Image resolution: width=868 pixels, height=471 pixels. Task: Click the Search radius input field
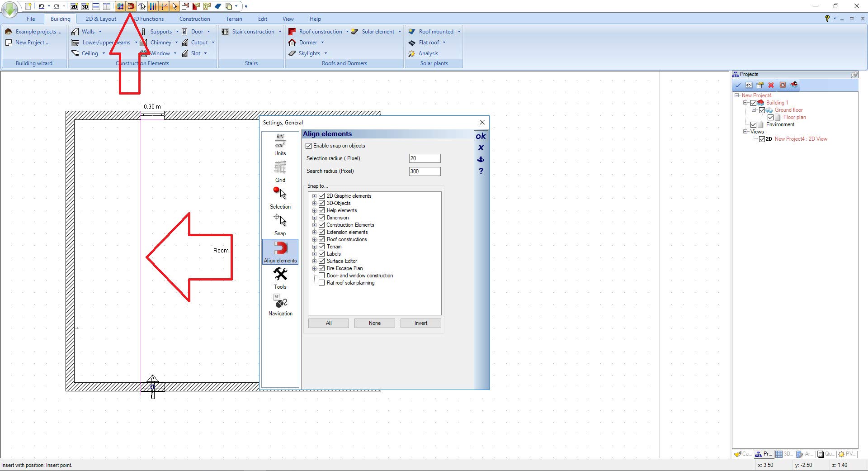click(424, 171)
